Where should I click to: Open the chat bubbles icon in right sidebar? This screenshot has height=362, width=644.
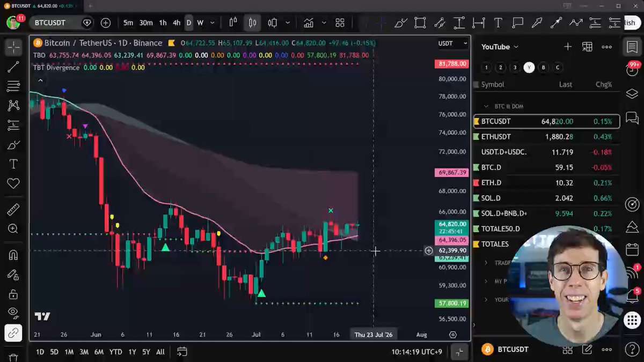pyautogui.click(x=632, y=117)
